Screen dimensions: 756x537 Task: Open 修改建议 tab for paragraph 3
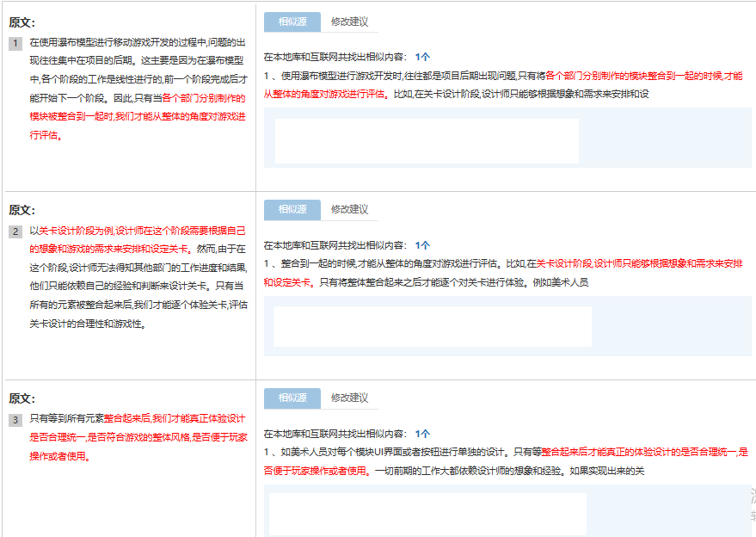(x=349, y=398)
